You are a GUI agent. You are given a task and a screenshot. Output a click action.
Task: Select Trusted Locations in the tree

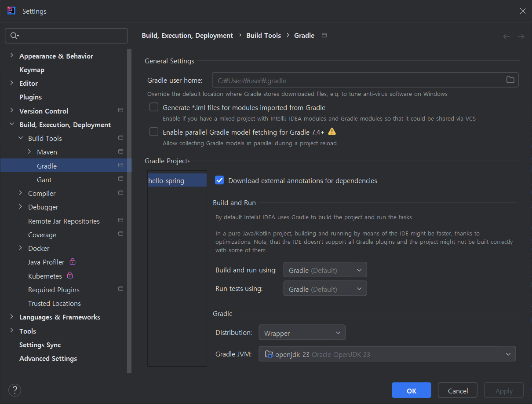(55, 303)
